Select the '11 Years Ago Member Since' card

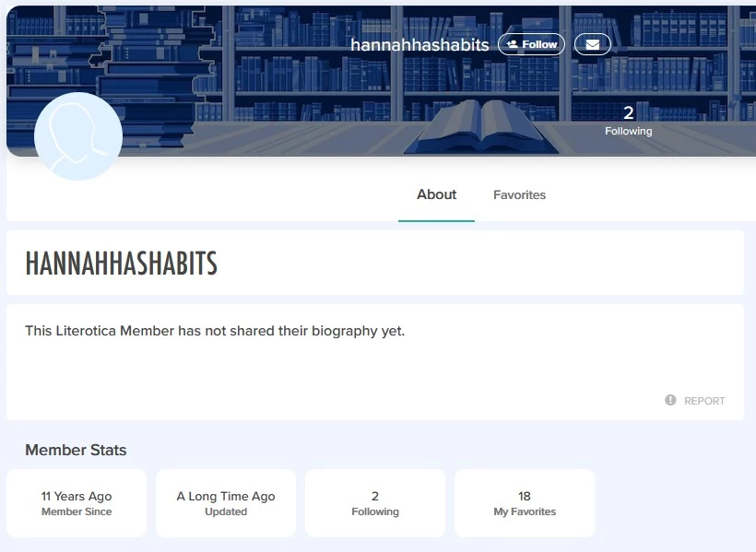pos(77,503)
